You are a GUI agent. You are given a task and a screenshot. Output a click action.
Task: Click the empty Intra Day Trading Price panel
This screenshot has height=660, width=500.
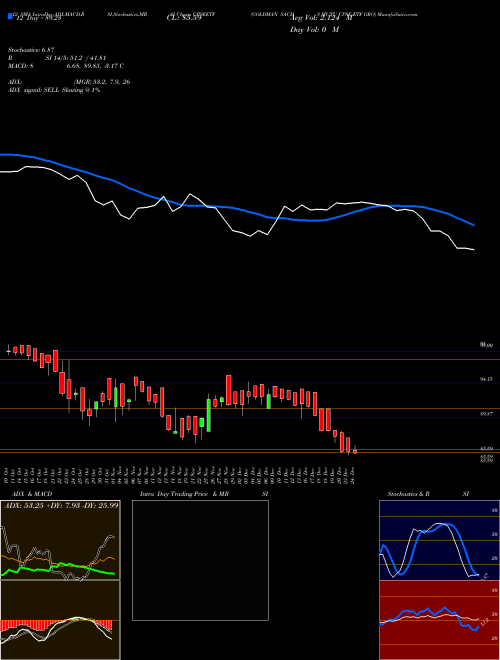[200, 560]
